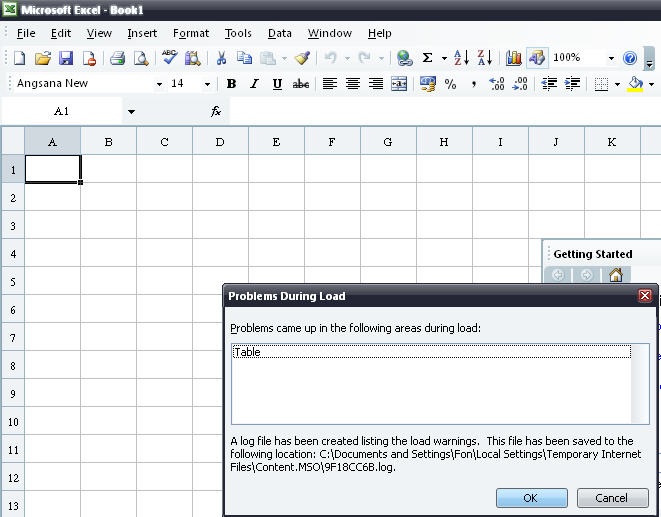Open the font size 14 dropdown
The image size is (661, 517).
tap(207, 84)
